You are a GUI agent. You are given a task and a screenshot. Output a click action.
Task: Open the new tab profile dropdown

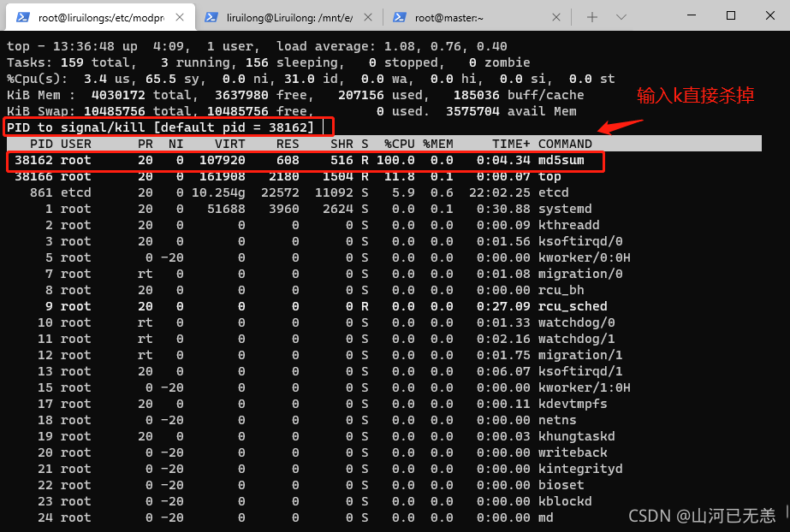click(x=621, y=17)
